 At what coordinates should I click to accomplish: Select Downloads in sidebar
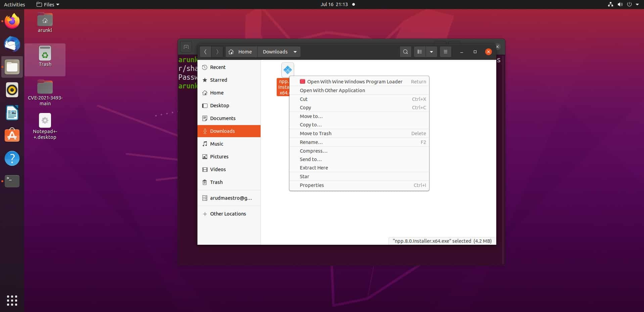[x=229, y=131]
